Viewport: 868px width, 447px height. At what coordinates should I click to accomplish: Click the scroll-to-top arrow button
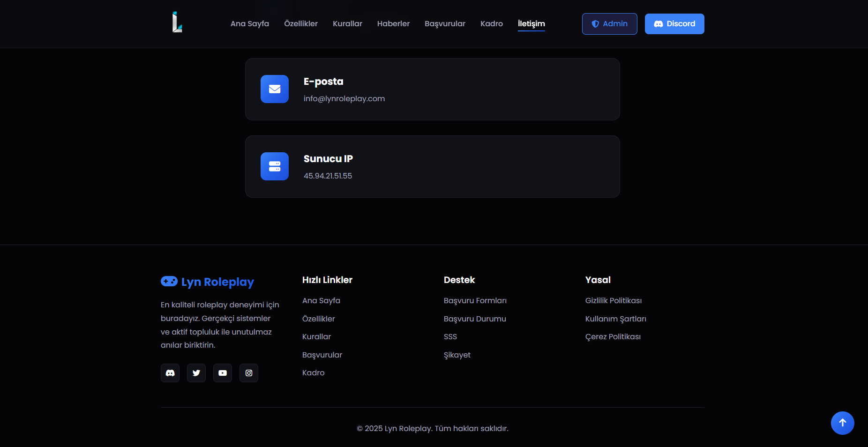(x=842, y=423)
